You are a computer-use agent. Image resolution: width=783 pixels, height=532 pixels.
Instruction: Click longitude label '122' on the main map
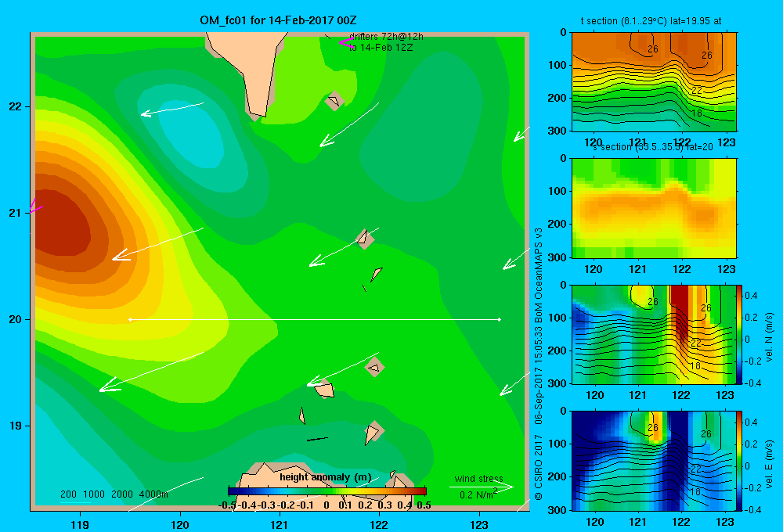point(380,524)
